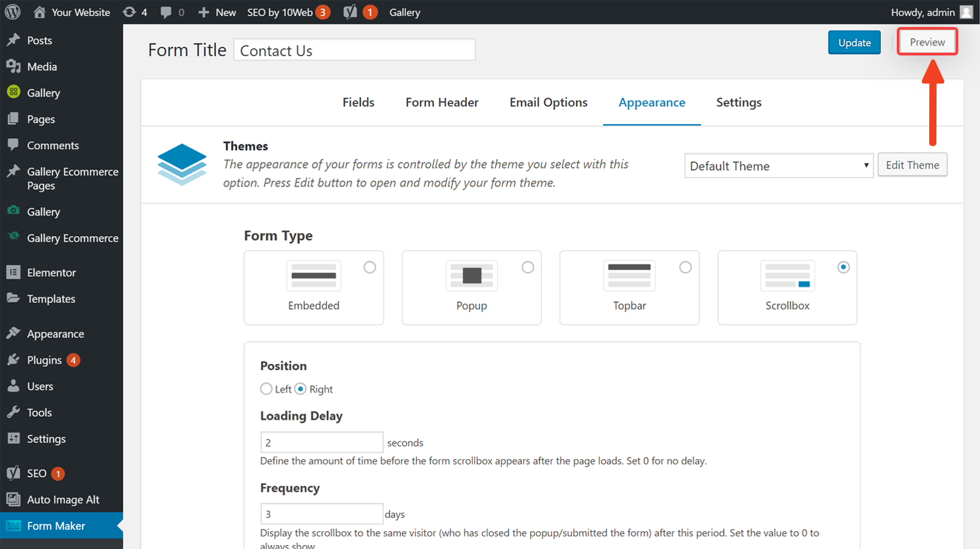
Task: Open the Default Theme dropdown
Action: click(x=779, y=166)
